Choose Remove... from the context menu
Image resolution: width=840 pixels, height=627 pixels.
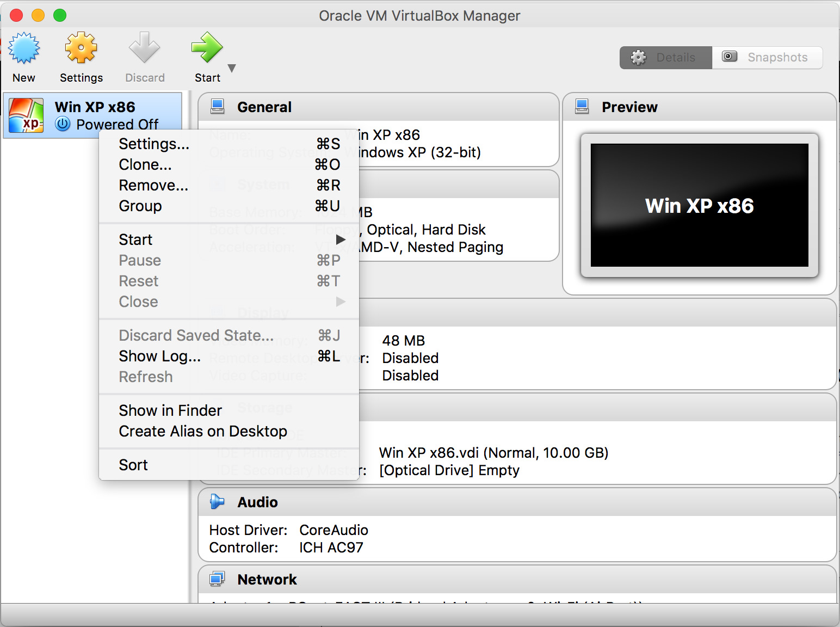pos(229,185)
